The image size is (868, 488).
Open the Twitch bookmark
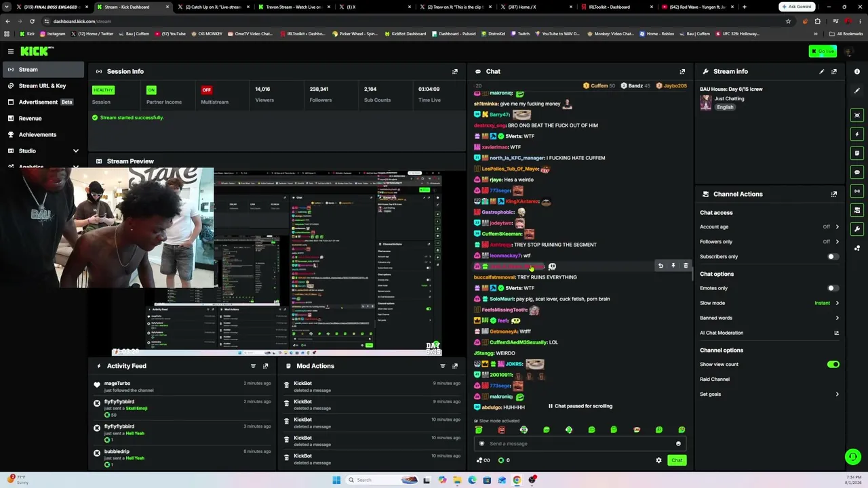pyautogui.click(x=520, y=34)
